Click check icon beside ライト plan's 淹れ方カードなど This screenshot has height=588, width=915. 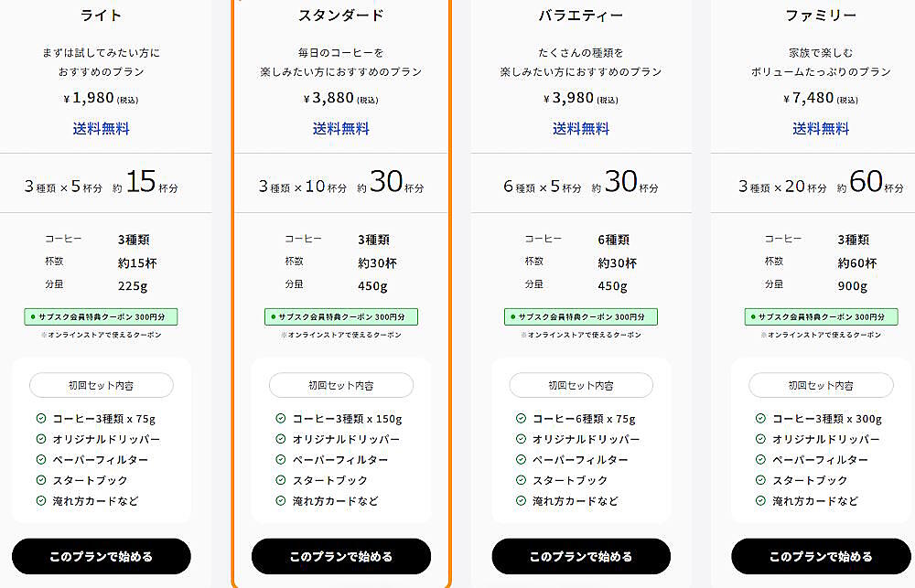point(41,500)
